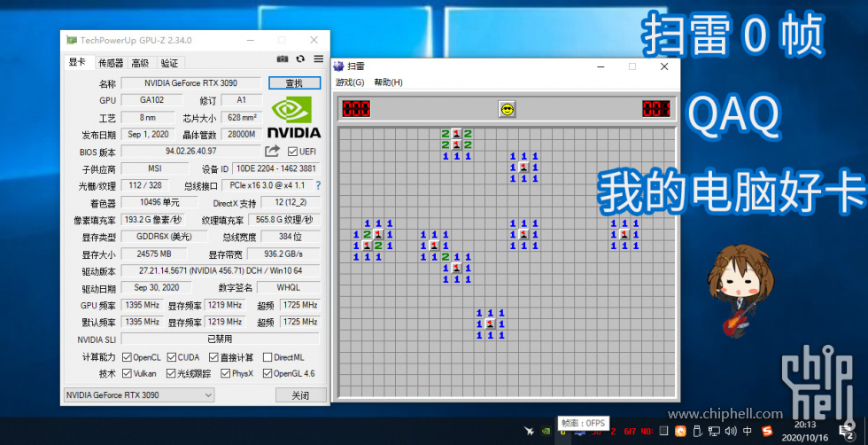Viewport: 868px width, 445px height.
Task: Click the PCIe x16 3.0 bus interface value
Action: pyautogui.click(x=267, y=185)
